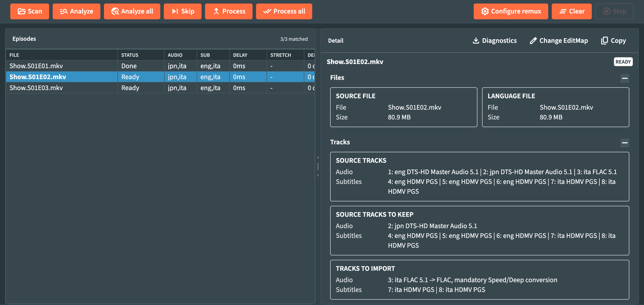Process the selected episode

(229, 11)
